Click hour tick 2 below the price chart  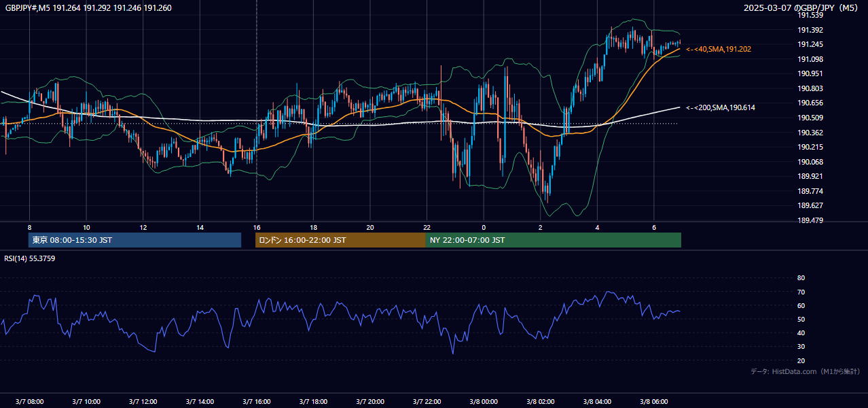pos(541,227)
